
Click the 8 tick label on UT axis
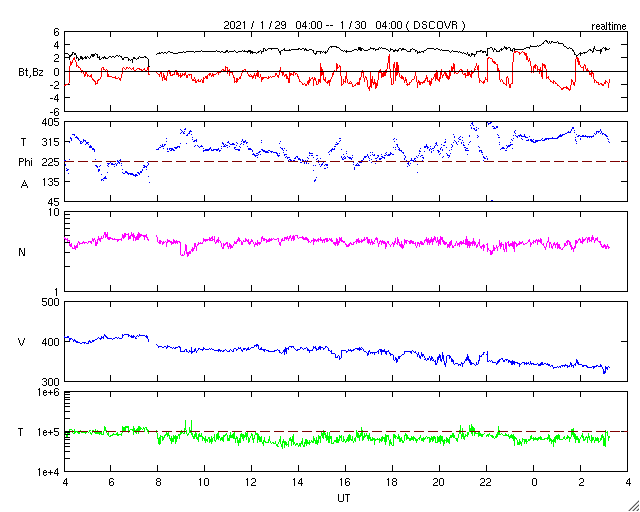coord(158,482)
